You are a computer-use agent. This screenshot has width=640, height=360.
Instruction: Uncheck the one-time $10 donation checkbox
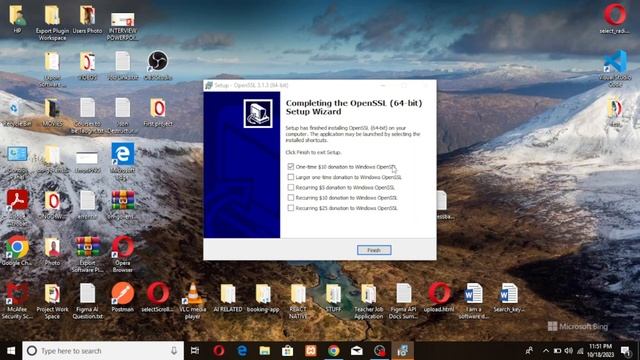click(291, 167)
